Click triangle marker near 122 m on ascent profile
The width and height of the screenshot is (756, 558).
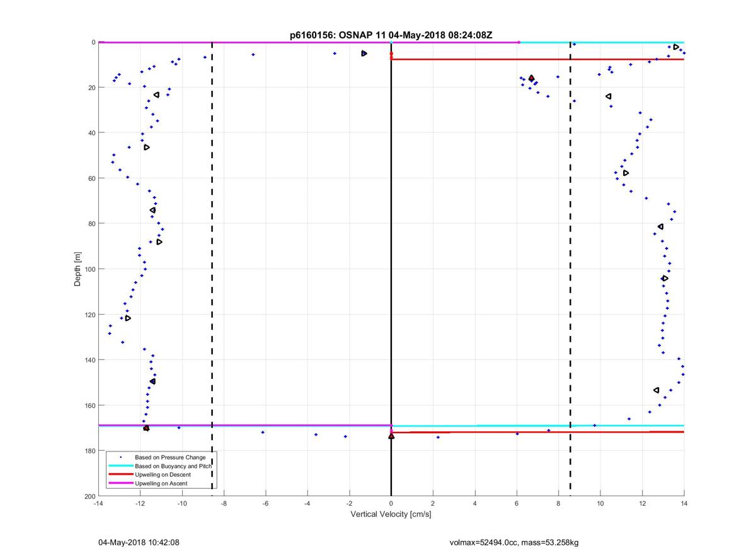pos(128,318)
